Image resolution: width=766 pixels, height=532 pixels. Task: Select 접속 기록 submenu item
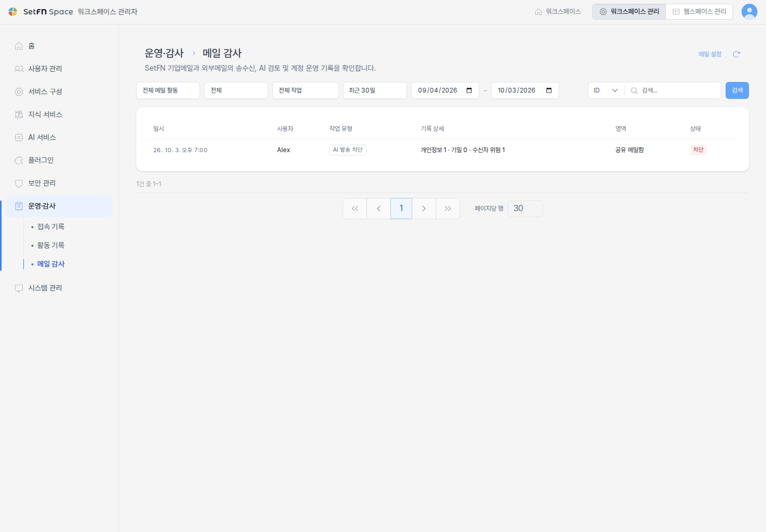pos(51,227)
